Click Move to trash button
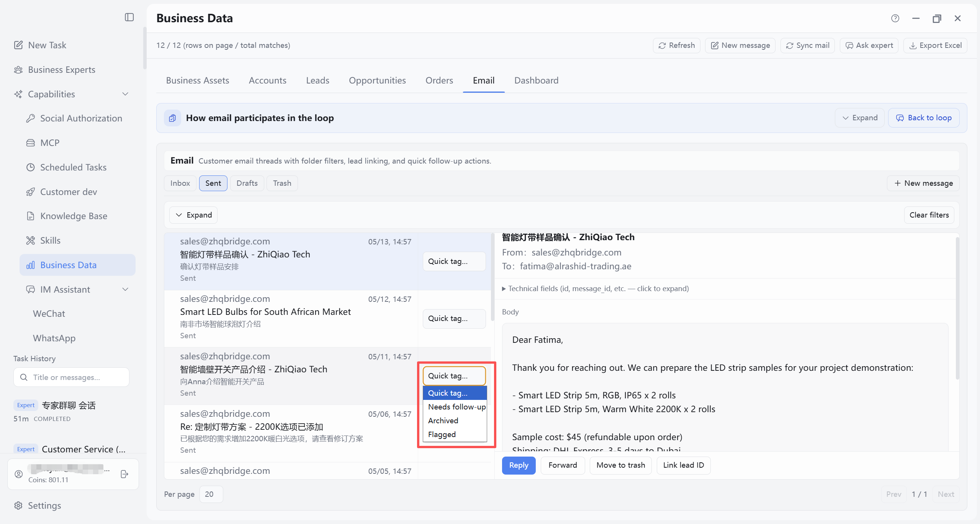This screenshot has width=980, height=524. (x=620, y=465)
